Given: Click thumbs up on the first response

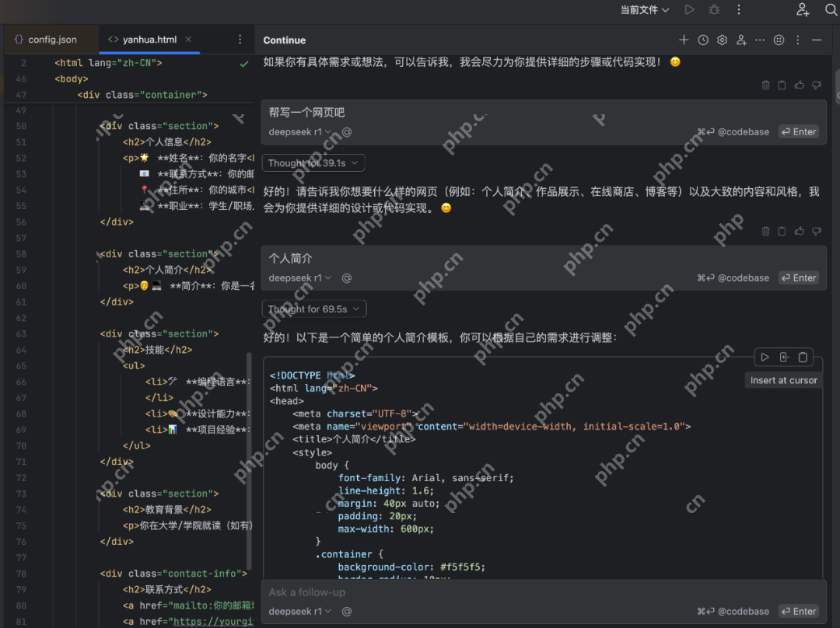Looking at the screenshot, I should pyautogui.click(x=800, y=85).
